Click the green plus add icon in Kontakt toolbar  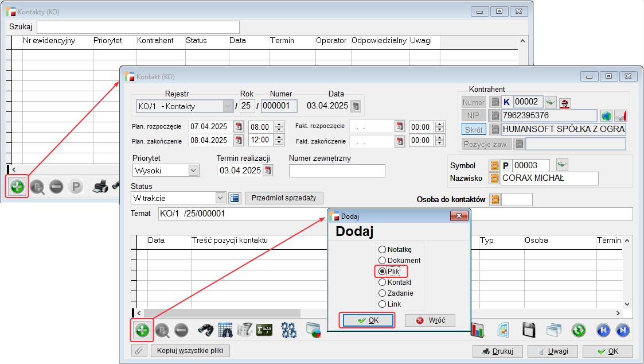click(142, 330)
